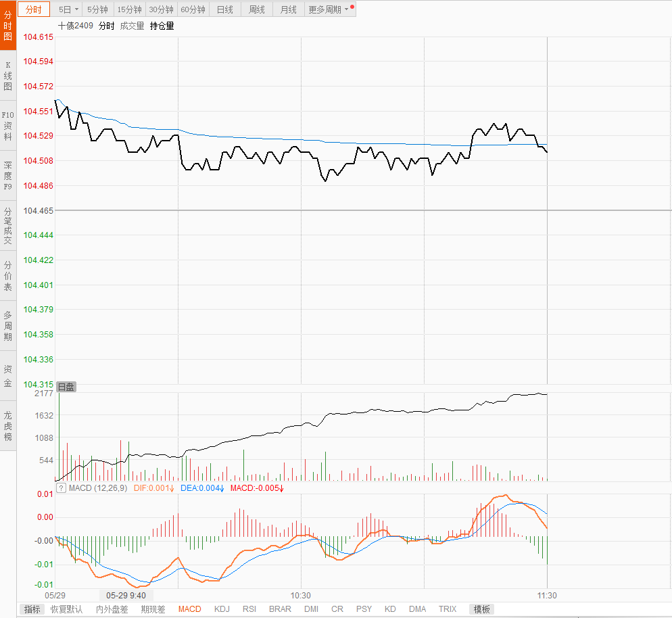Screen dimensions: 672x618
Task: Open the 深度 F9 sidebar item
Action: pyautogui.click(x=8, y=175)
